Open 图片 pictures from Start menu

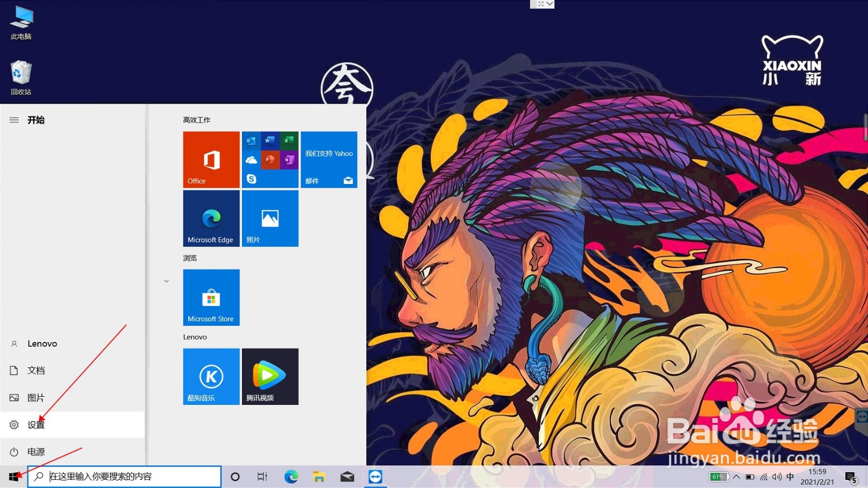tap(73, 397)
